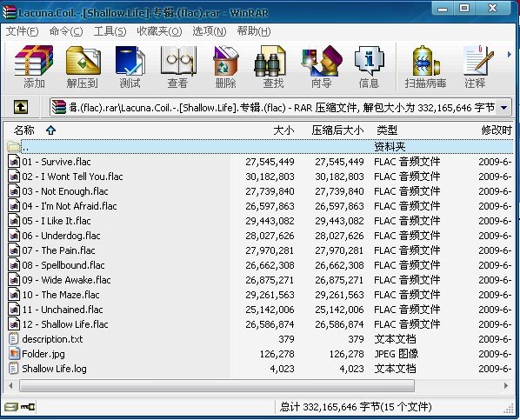The image size is (520, 420).
Task: Click the icon of Folder.jpg
Action: click(x=14, y=354)
